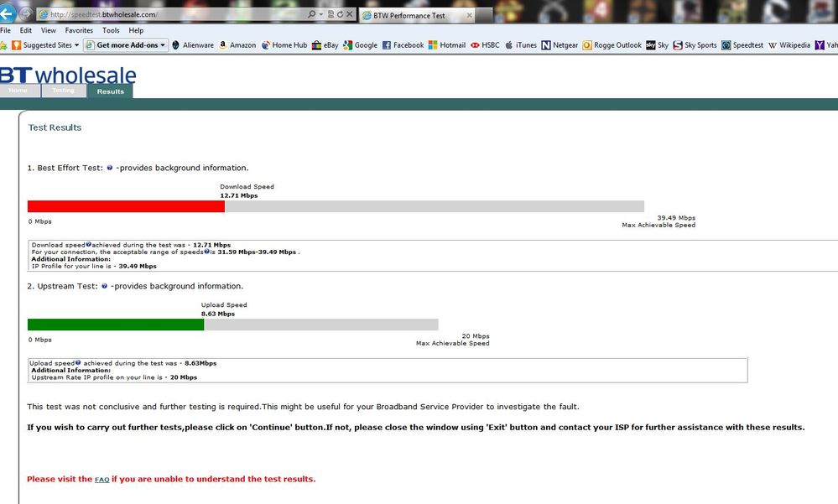Image resolution: width=838 pixels, height=504 pixels.
Task: Click the green upload speed bar
Action: click(116, 325)
